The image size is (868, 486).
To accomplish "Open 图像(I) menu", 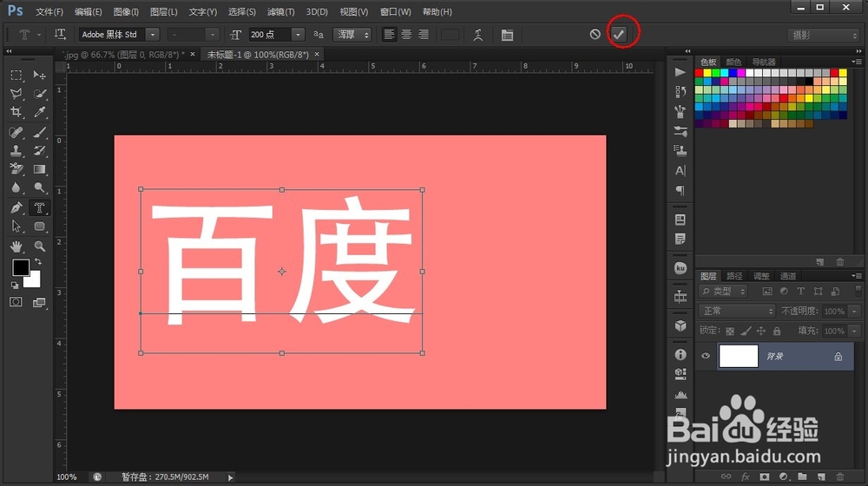I will point(126,11).
